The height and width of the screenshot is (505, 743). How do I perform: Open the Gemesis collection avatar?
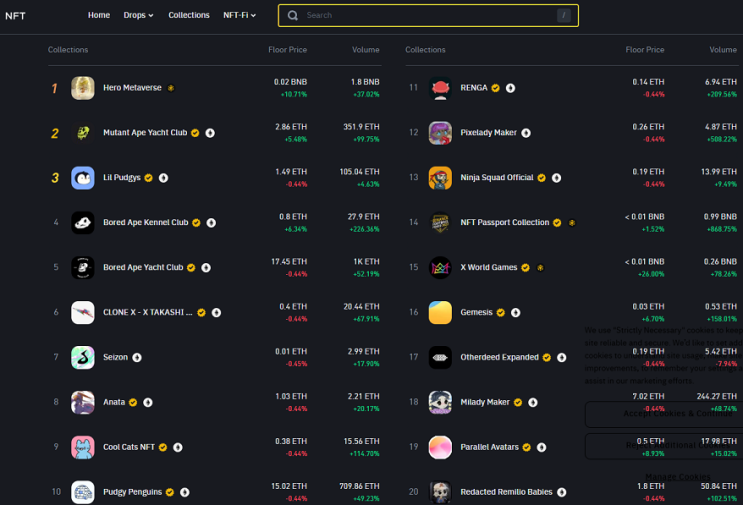point(440,313)
